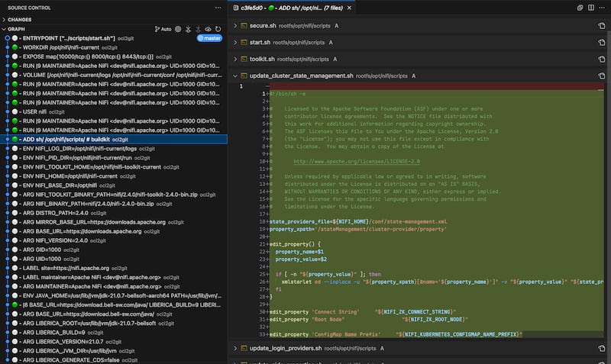Screen dimensions: 611x364
Task: Select ARG UID=1000 commit
Action: pos(113,259)
